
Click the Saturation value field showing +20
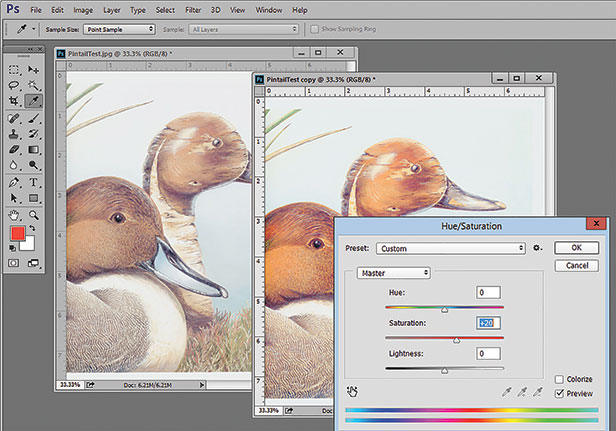point(488,323)
